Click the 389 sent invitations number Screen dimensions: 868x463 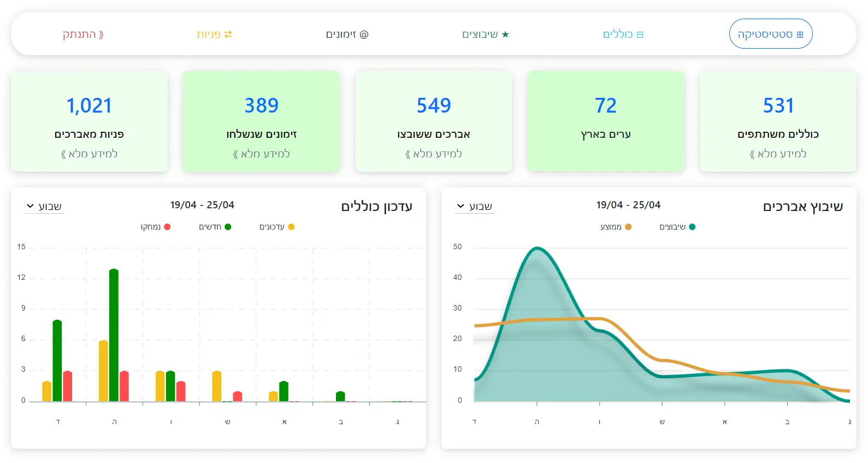[x=262, y=105]
